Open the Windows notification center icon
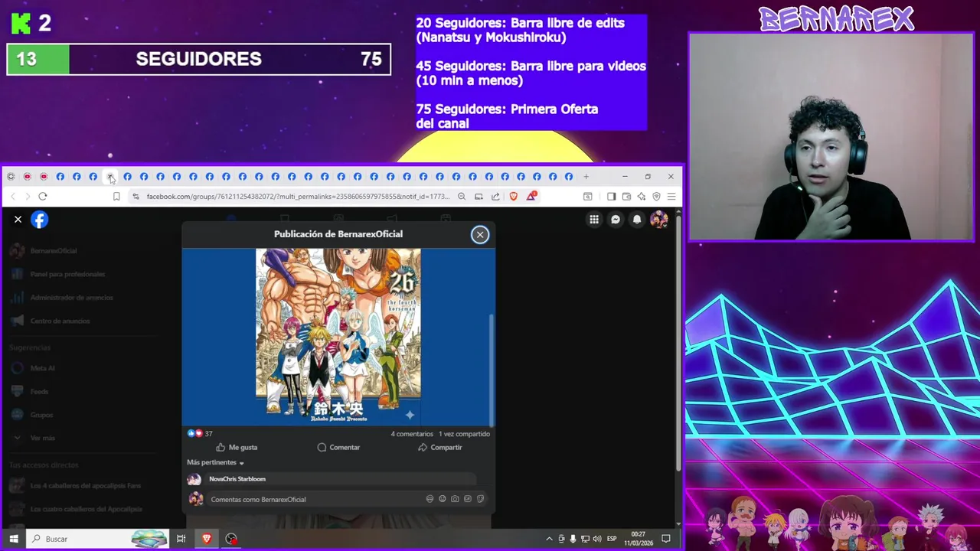980x551 pixels. click(x=666, y=539)
